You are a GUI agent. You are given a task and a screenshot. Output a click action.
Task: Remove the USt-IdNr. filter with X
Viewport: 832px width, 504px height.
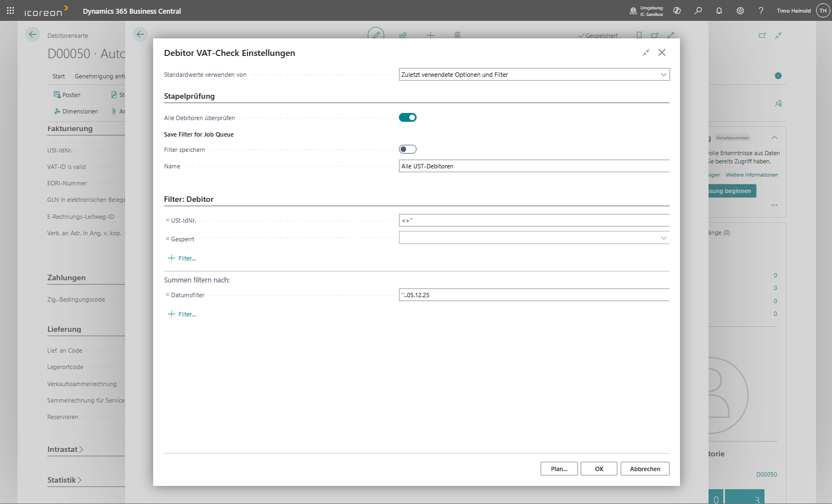(x=167, y=220)
